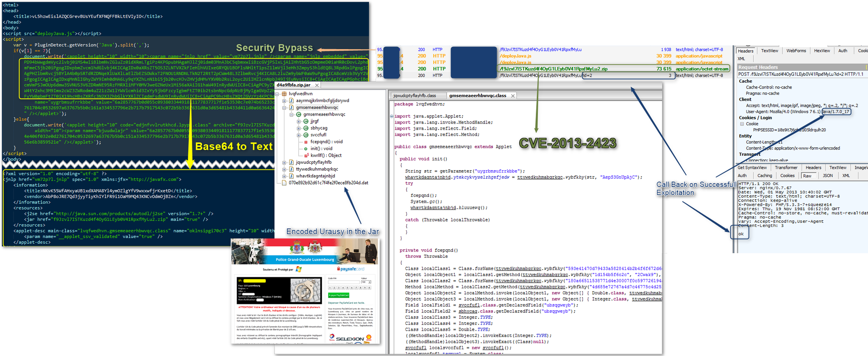
Task: Click the User-Agent header line
Action: (797, 112)
